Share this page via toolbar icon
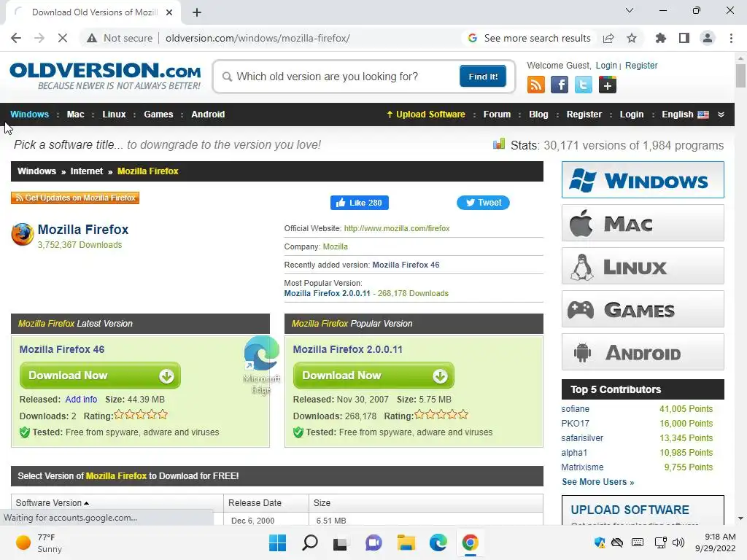The image size is (747, 560). coord(608,38)
